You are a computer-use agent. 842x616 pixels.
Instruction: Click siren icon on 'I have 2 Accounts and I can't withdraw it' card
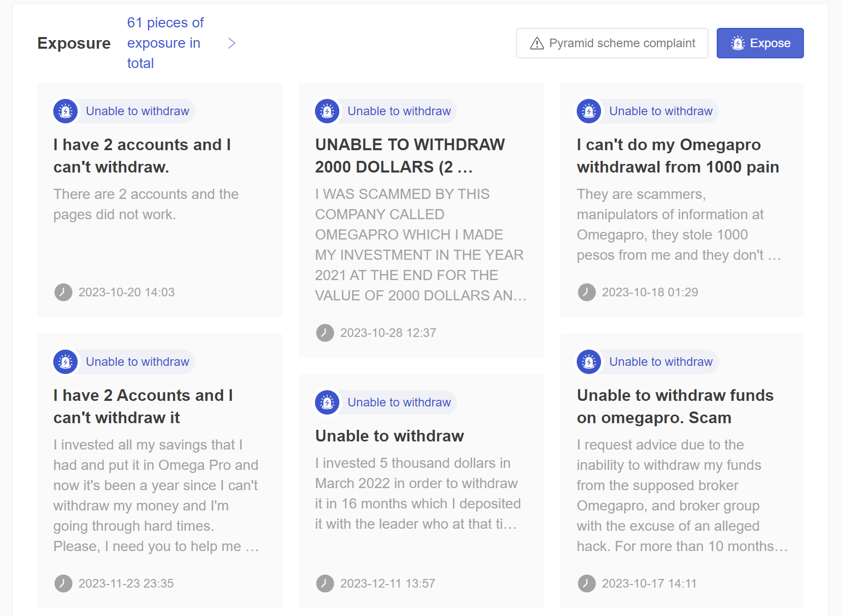65,362
